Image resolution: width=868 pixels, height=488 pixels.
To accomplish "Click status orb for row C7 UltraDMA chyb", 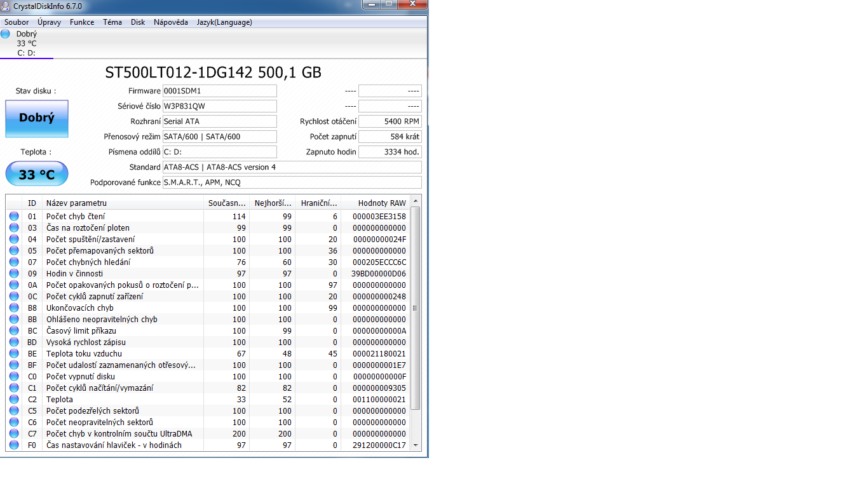I will (x=14, y=434).
